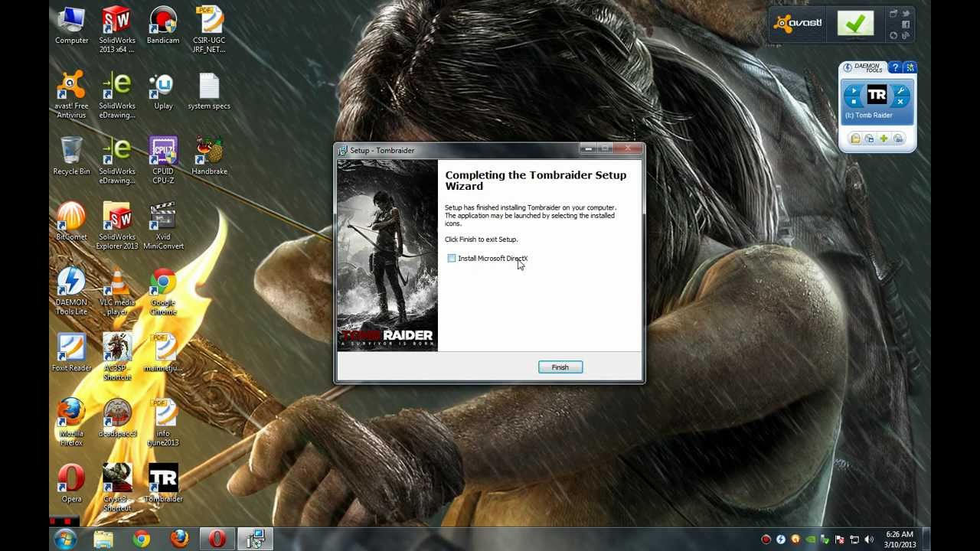Open the AC3SP Shortcut icon
980x551 pixels.
[x=117, y=357]
